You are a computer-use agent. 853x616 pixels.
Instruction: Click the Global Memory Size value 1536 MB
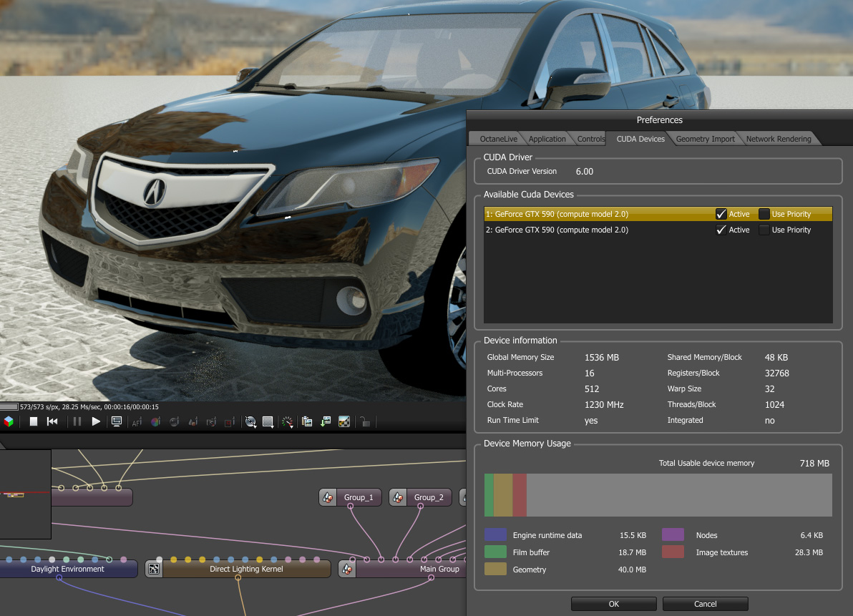[602, 357]
